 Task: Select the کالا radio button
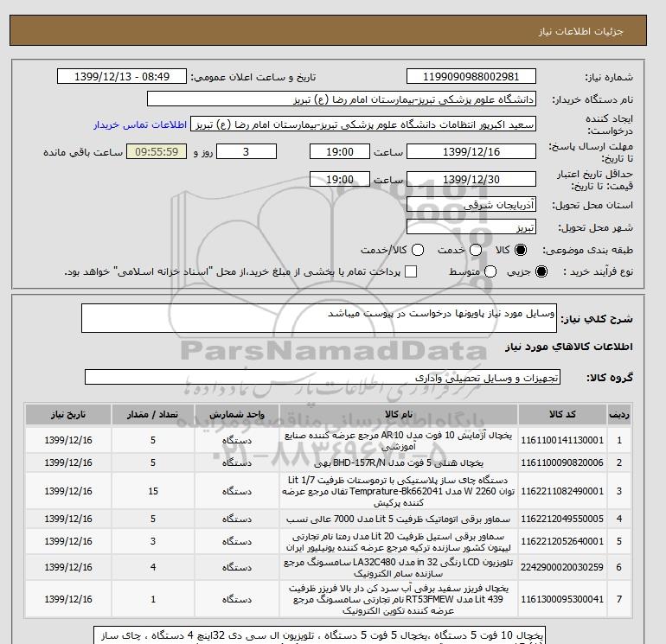click(521, 250)
